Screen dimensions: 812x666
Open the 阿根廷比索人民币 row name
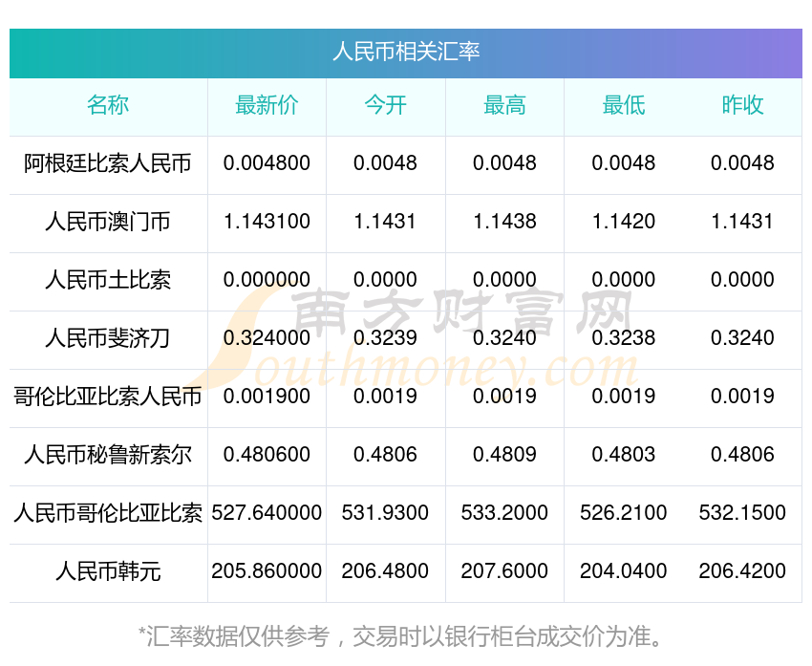pos(108,164)
